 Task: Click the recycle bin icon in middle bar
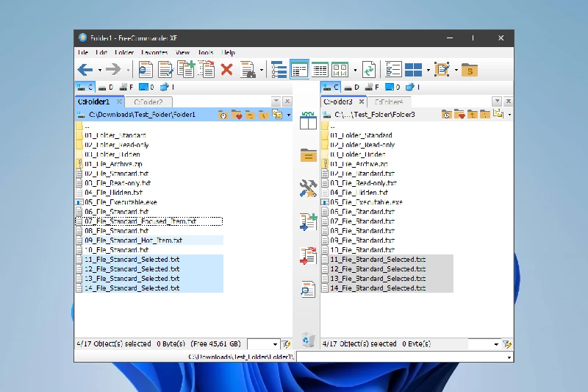pyautogui.click(x=308, y=340)
